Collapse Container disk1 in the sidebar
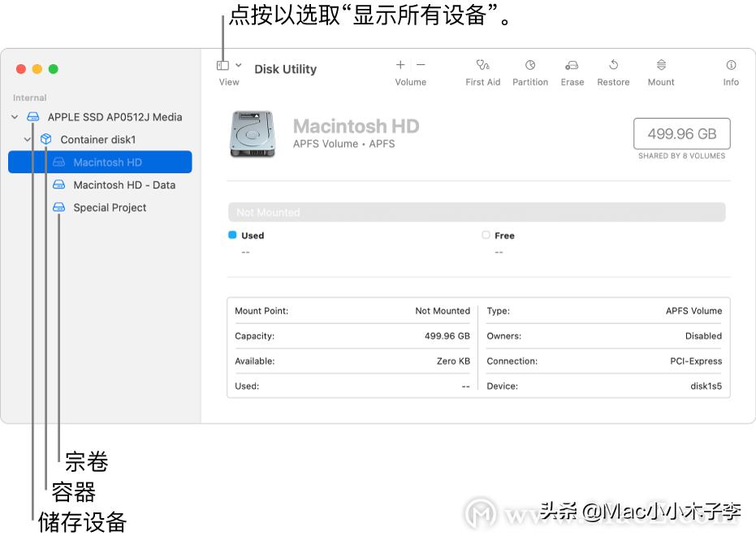Viewport: 756px width, 536px height. pos(28,139)
